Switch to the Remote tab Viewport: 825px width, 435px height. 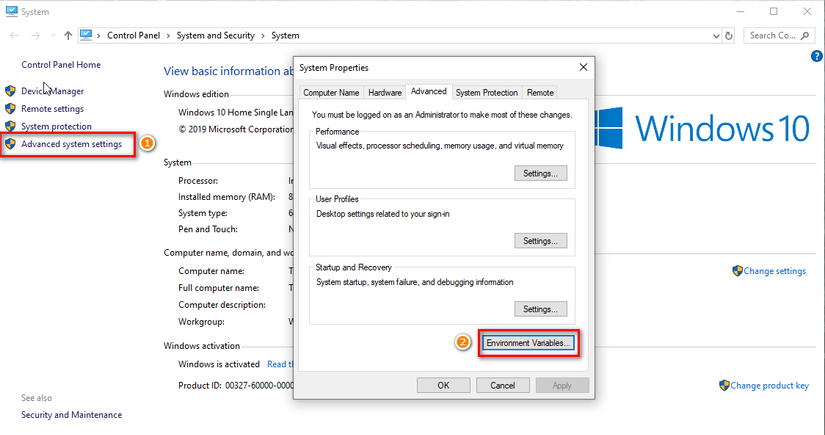pyautogui.click(x=540, y=93)
